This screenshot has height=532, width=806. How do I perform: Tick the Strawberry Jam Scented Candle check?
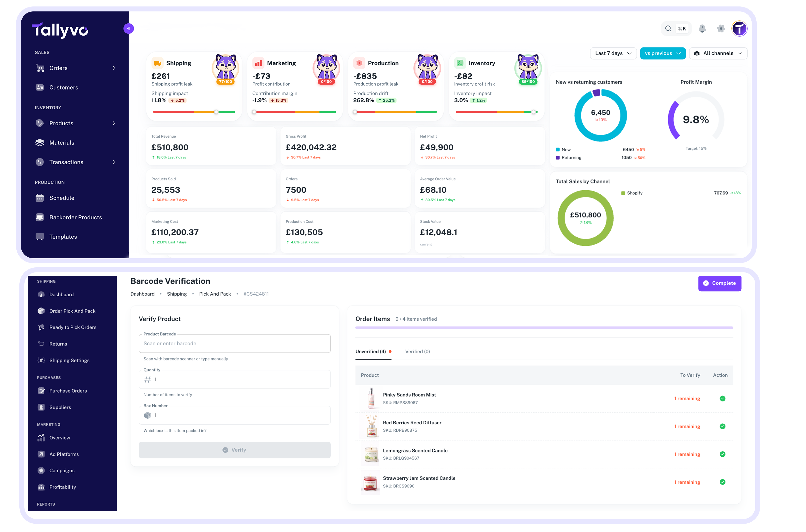(x=722, y=482)
